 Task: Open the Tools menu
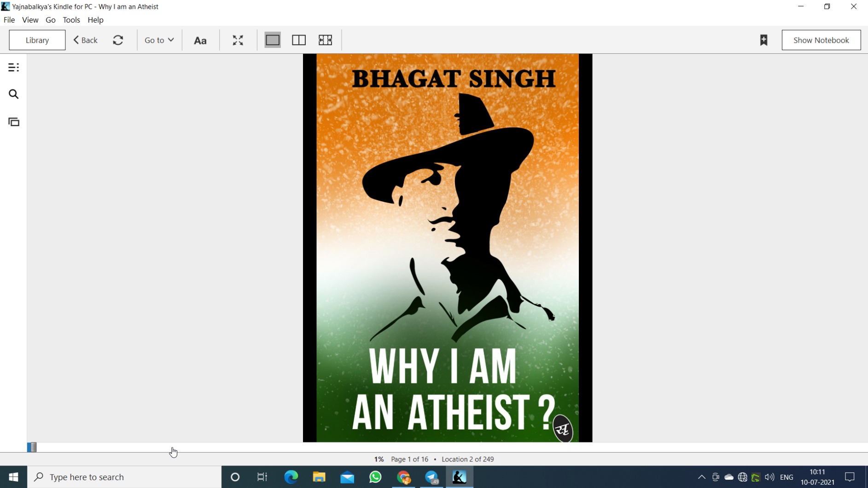click(x=71, y=20)
